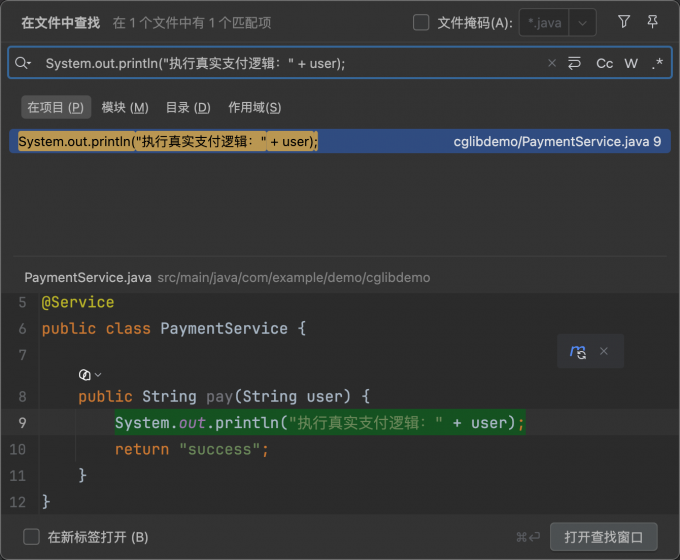680x560 pixels.
Task: Click line number 9 in gutter
Action: tap(22, 422)
